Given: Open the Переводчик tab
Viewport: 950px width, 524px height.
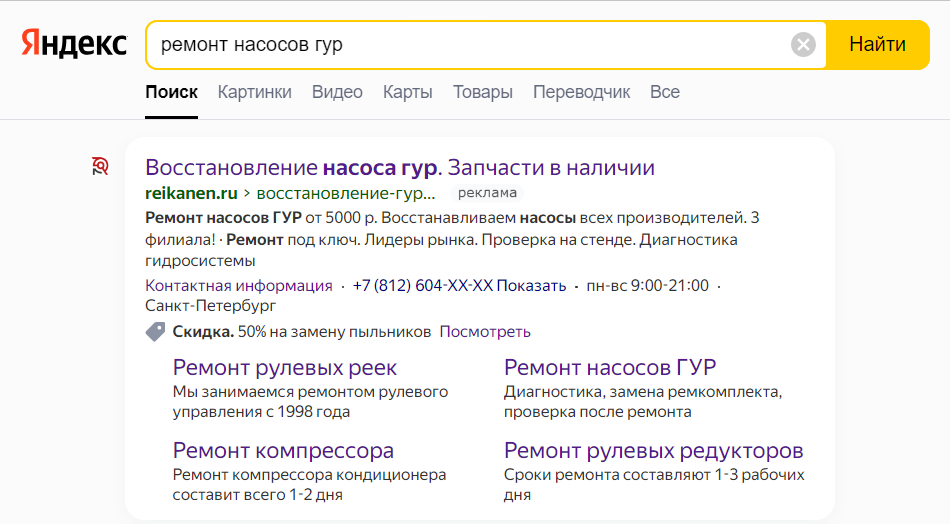Looking at the screenshot, I should pos(581,92).
